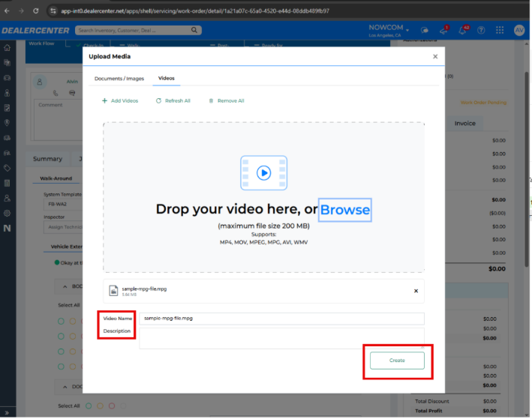532x419 pixels.
Task: Click the Browse link
Action: point(344,210)
